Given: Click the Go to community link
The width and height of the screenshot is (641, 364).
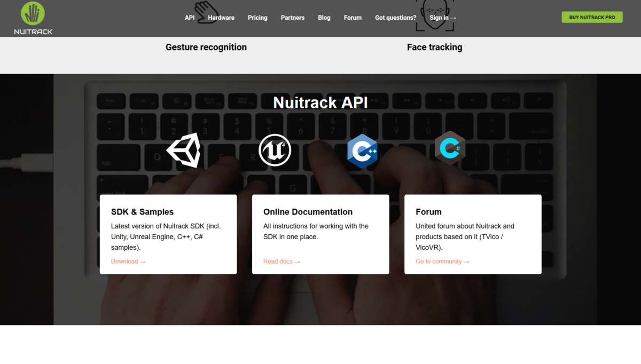Looking at the screenshot, I should [442, 262].
